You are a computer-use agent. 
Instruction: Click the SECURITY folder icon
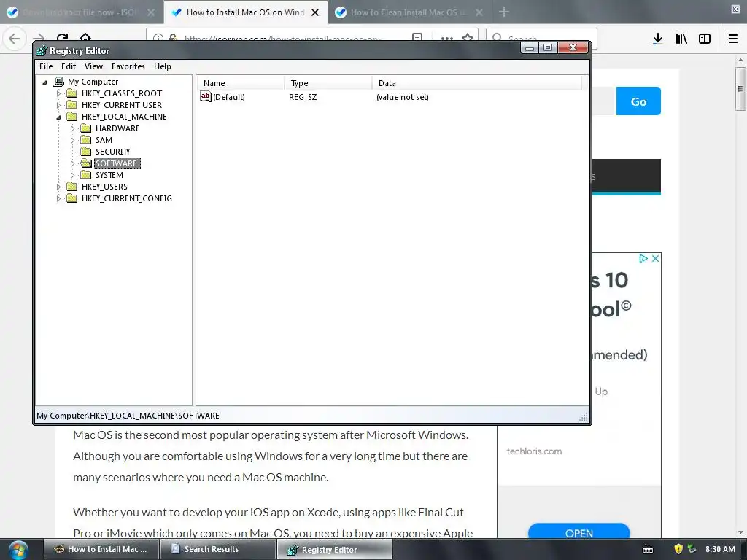click(86, 152)
